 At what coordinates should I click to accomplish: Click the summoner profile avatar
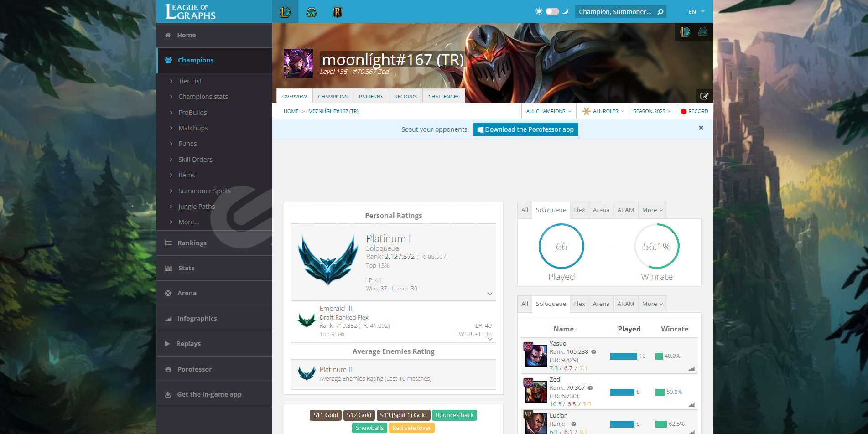pyautogui.click(x=298, y=63)
